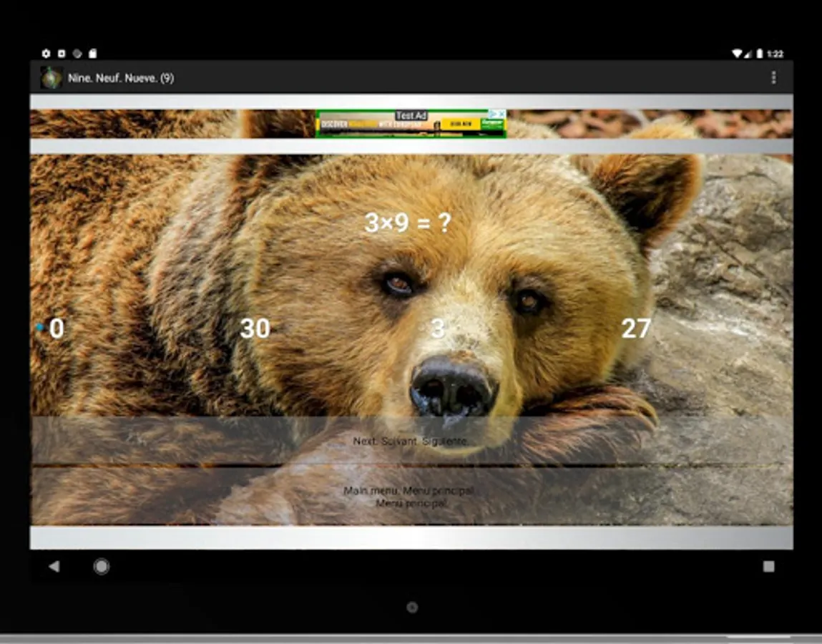
Task: Tap Next. Suivant. Siguiente. button
Action: coord(411,441)
